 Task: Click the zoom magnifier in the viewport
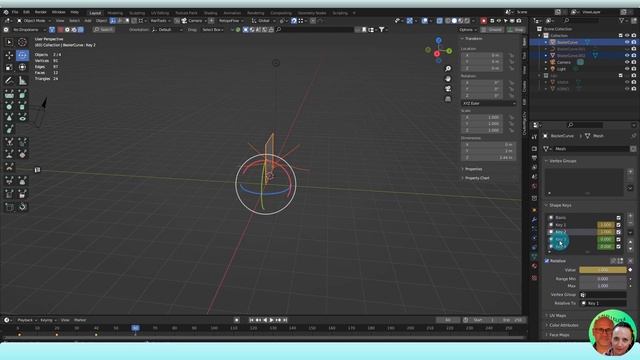click(448, 69)
